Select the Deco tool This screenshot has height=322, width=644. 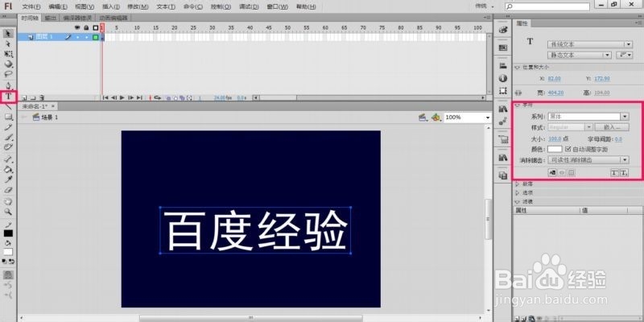tap(8, 147)
